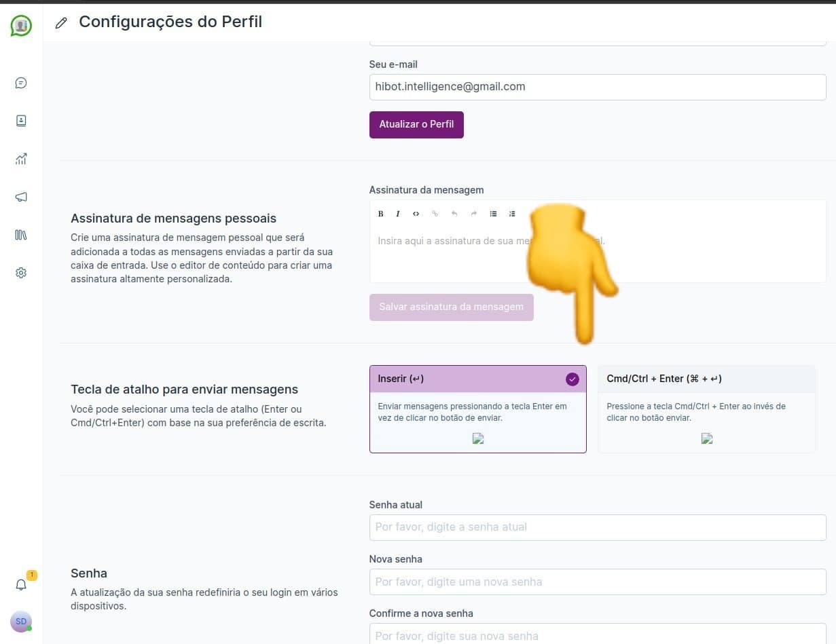The width and height of the screenshot is (836, 644).
Task: Open the campaigns megaphone icon
Action: pyautogui.click(x=21, y=197)
